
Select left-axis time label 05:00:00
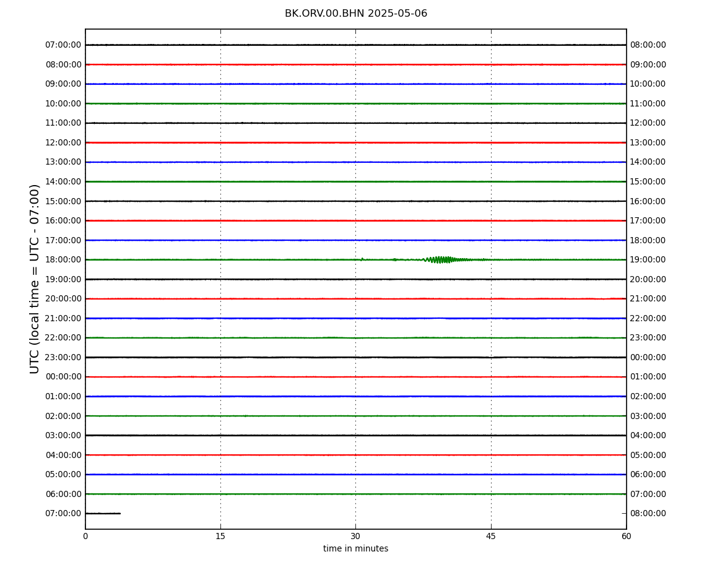click(63, 475)
